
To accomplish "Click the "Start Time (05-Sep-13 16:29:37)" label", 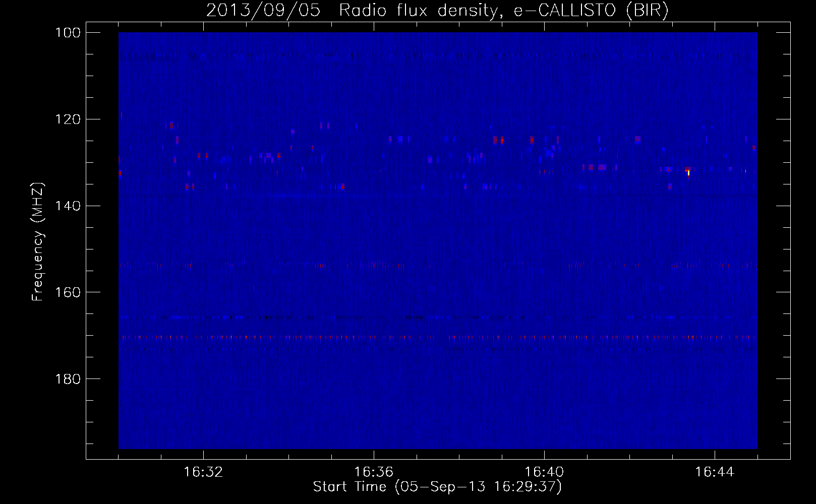I will (x=437, y=487).
